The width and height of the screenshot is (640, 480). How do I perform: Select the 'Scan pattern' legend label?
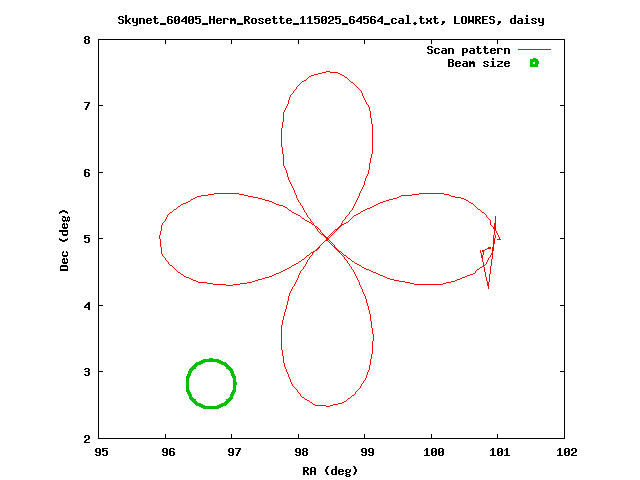pyautogui.click(x=468, y=50)
